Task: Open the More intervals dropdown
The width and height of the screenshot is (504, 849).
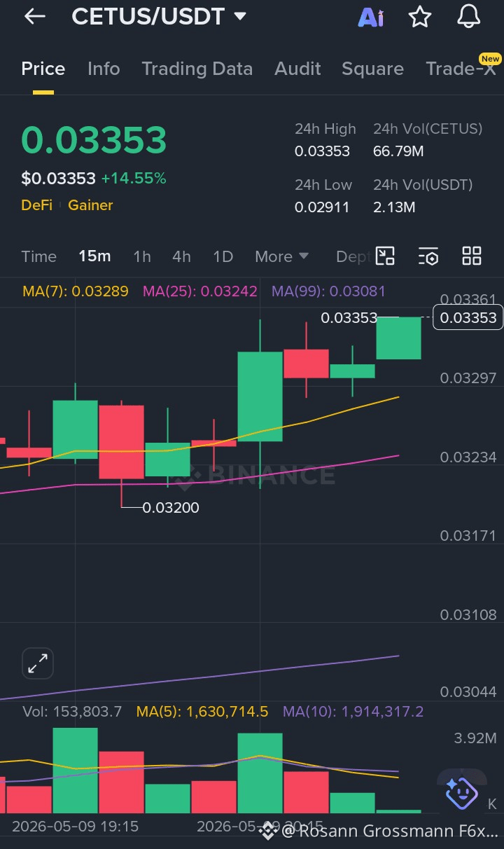Action: pos(281,256)
